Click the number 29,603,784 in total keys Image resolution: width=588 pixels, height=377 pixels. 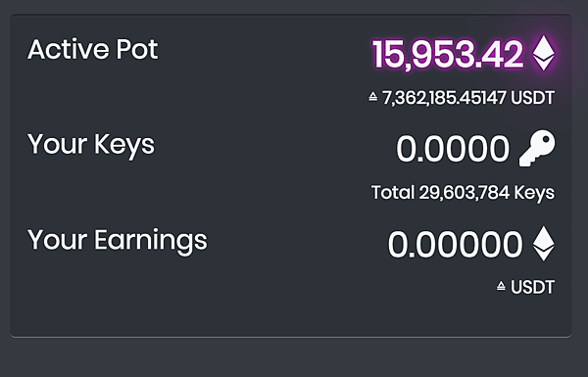coord(465,193)
